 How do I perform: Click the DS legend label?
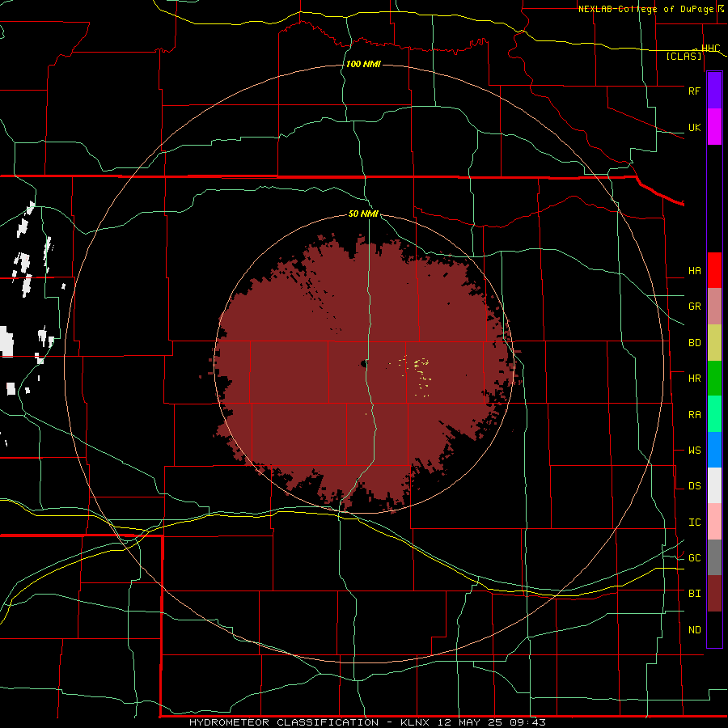pos(694,486)
